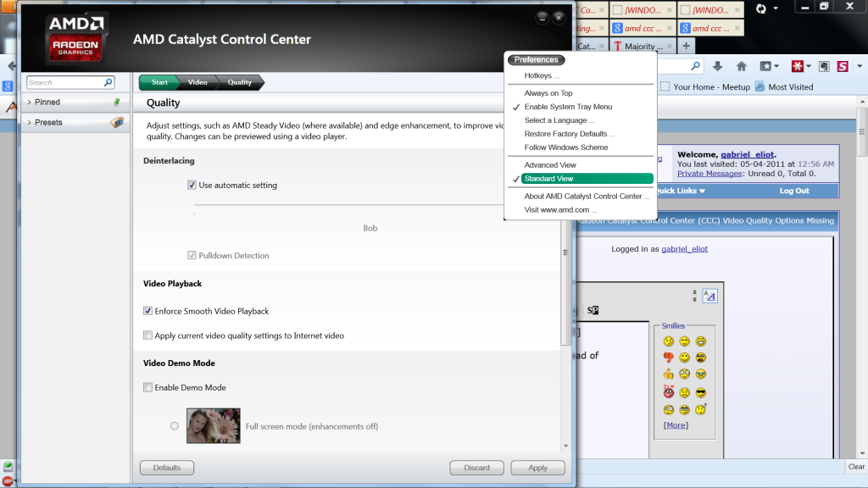The height and width of the screenshot is (488, 868).
Task: Click the browser refresh icon at top
Action: (x=761, y=8)
